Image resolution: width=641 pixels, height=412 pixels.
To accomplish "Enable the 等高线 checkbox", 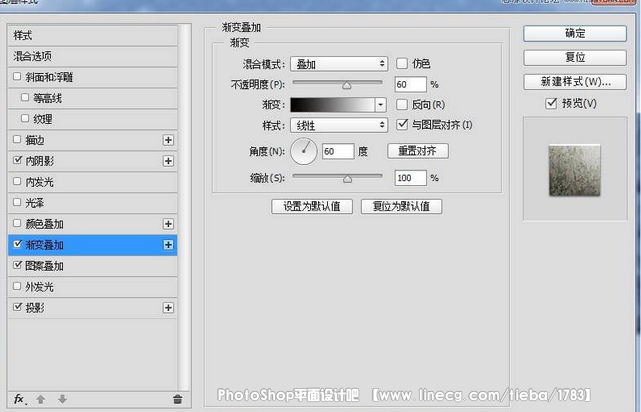I will click(25, 97).
